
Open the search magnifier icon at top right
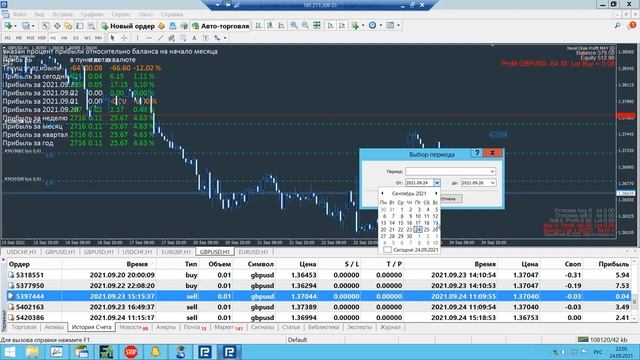pos(618,26)
